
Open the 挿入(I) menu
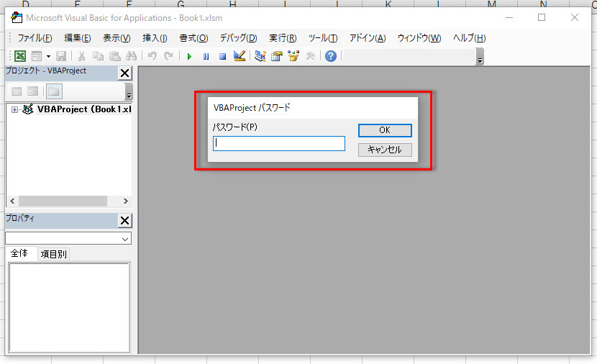click(155, 38)
